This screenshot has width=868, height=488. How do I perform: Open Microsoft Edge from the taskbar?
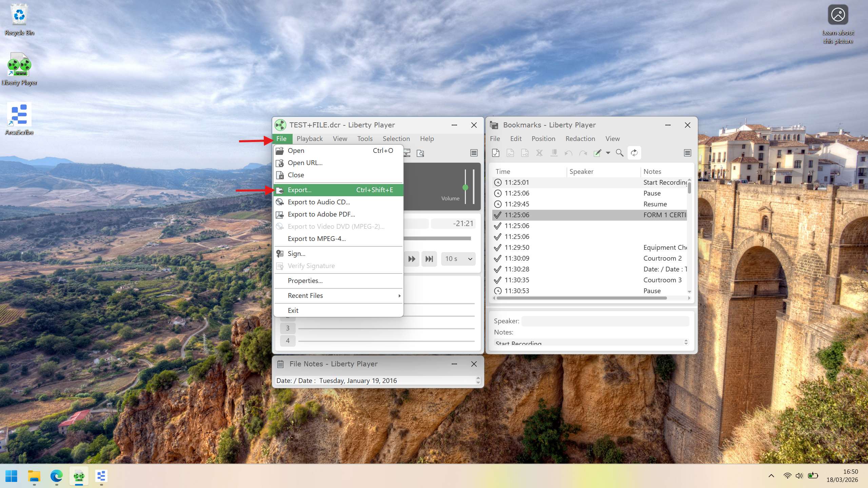[x=56, y=476]
